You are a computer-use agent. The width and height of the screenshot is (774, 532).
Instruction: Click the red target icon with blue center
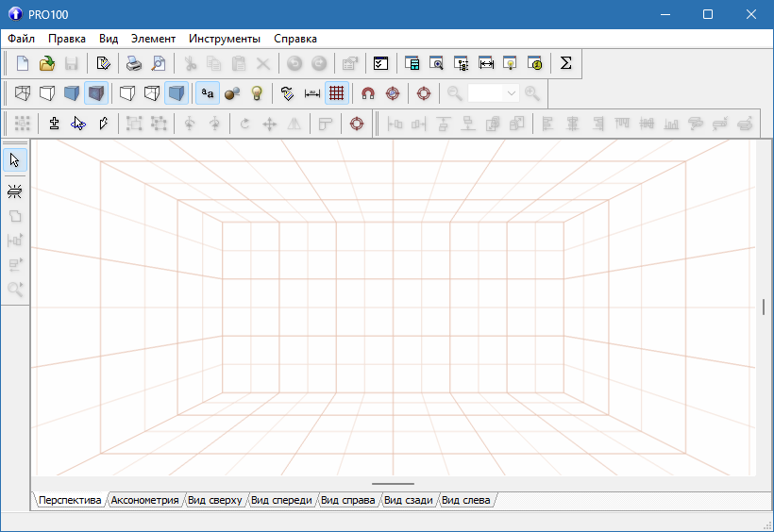[x=393, y=93]
